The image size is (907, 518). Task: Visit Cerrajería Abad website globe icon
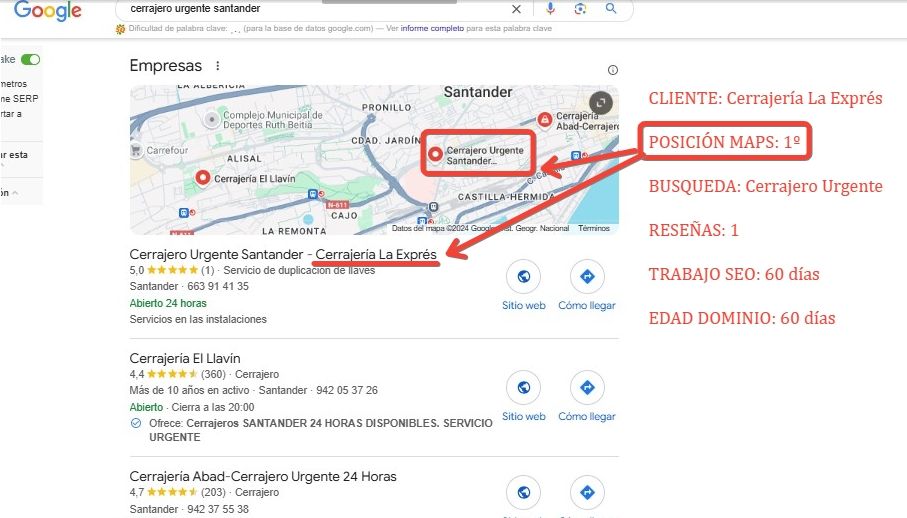coord(523,492)
